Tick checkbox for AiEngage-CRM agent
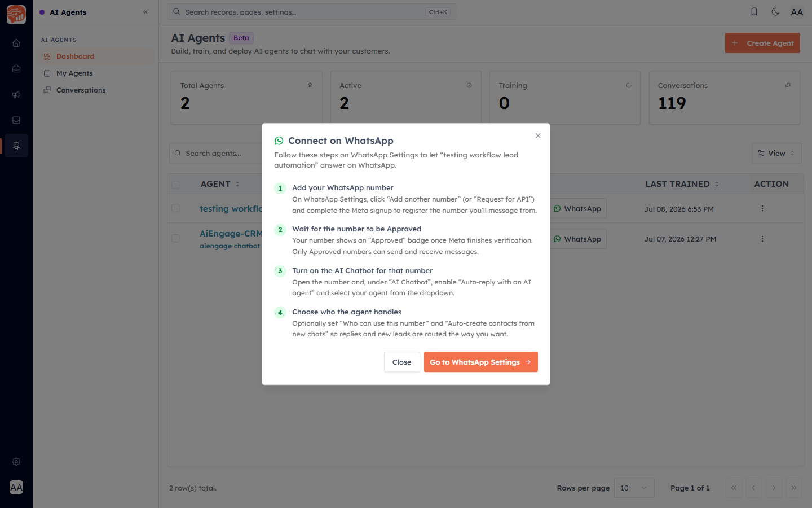 coord(176,238)
